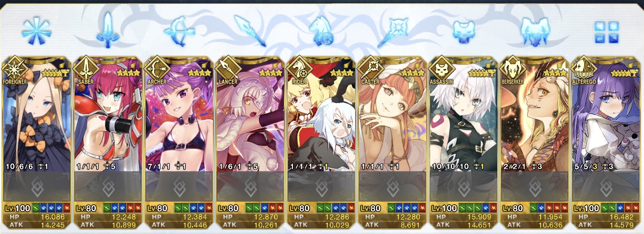Filter by Saber class sword icon
This screenshot has width=644, height=234.
pos(107,30)
